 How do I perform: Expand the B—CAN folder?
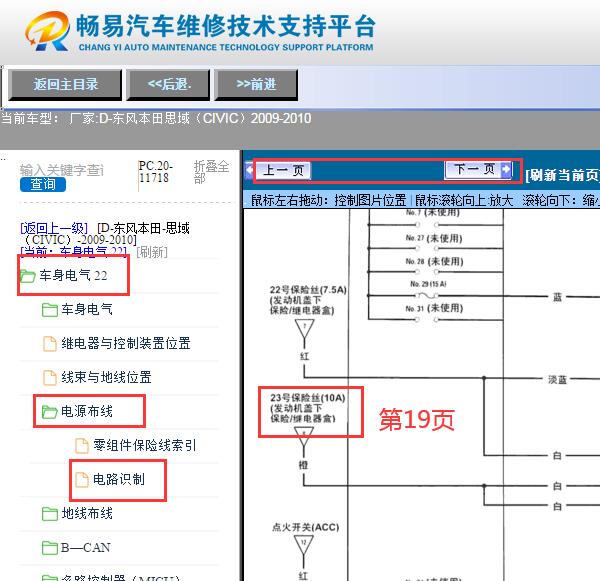click(x=86, y=548)
